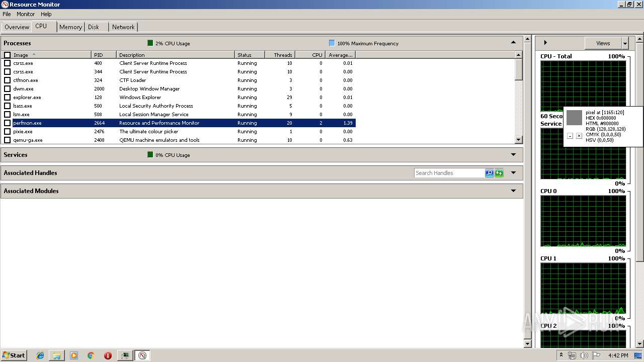Click the grey 808080 colour swatch
The width and height of the screenshot is (644, 362).
[x=574, y=118]
